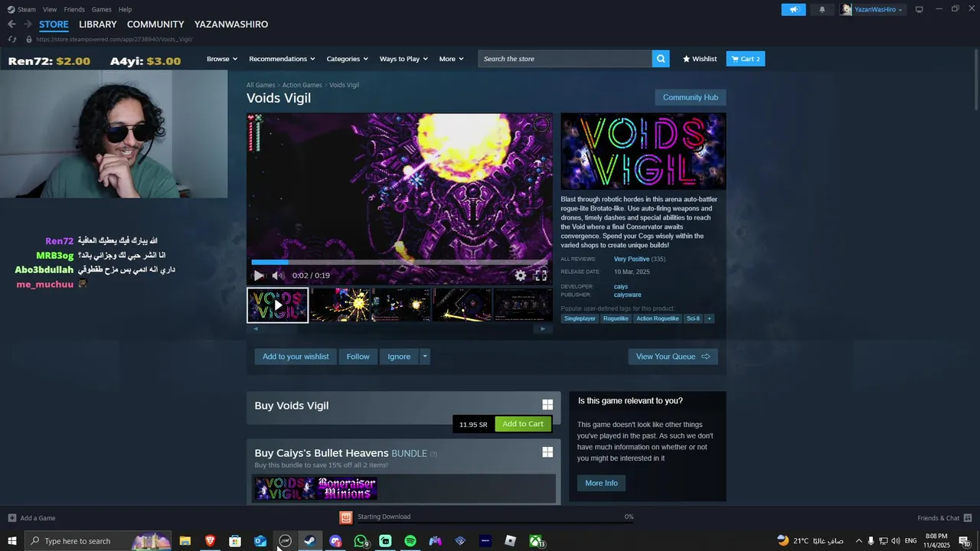980x551 pixels.
Task: Switch to Steam taskbar icon
Action: click(x=310, y=541)
